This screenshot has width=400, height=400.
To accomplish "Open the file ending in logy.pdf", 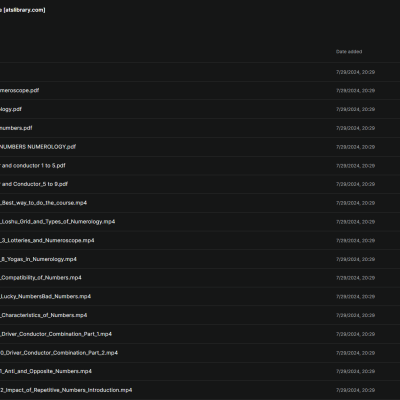I will [11, 109].
